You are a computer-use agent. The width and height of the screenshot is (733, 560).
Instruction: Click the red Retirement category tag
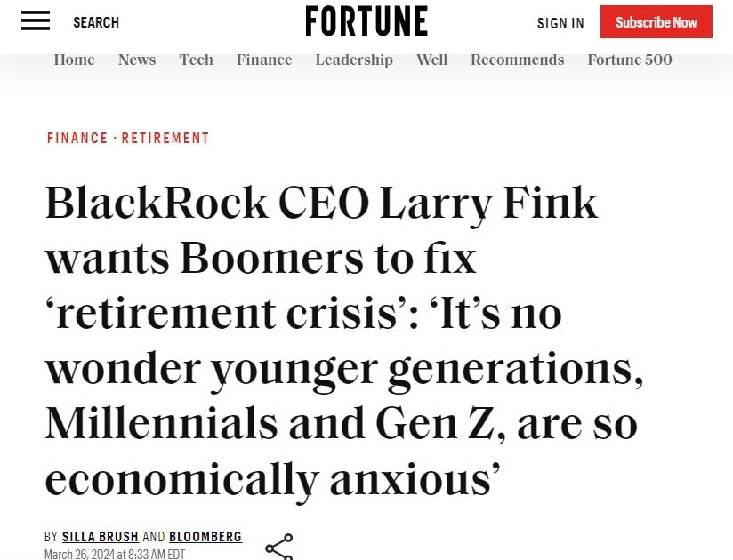[165, 138]
